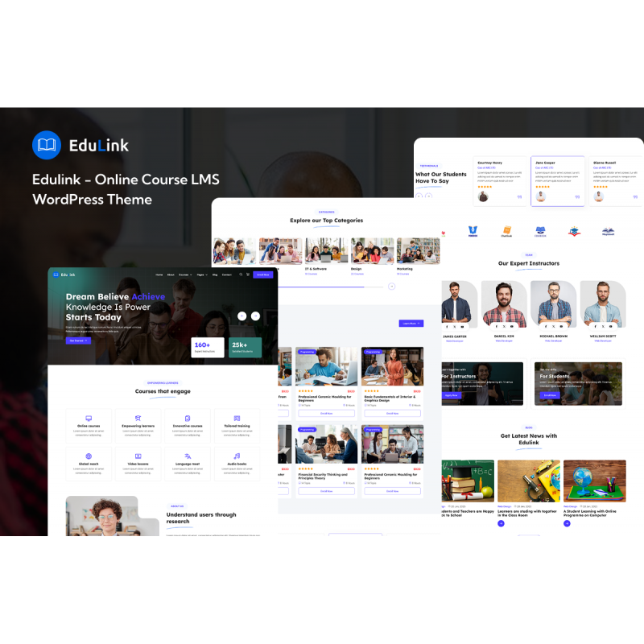The width and height of the screenshot is (644, 644).
Task: Click quote icon on Jane Cooper testimonial
Action: coord(577,197)
